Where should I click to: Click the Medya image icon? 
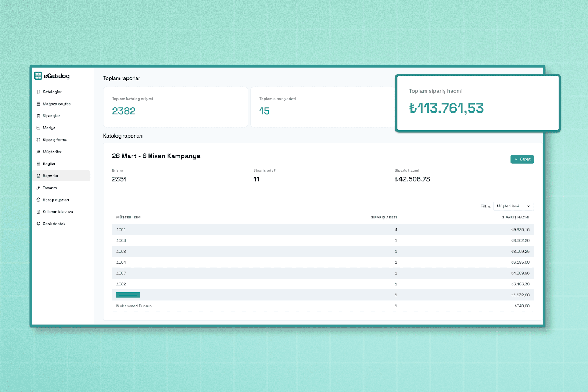(39, 128)
